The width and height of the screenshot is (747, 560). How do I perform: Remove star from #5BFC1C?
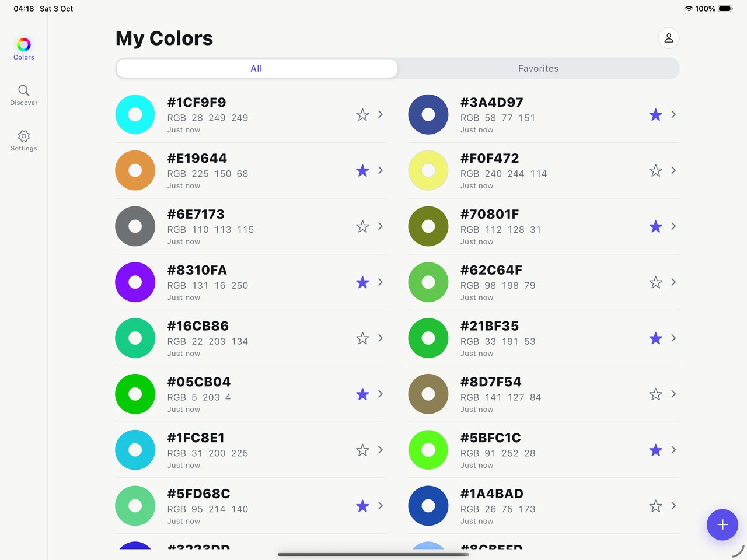coord(655,450)
